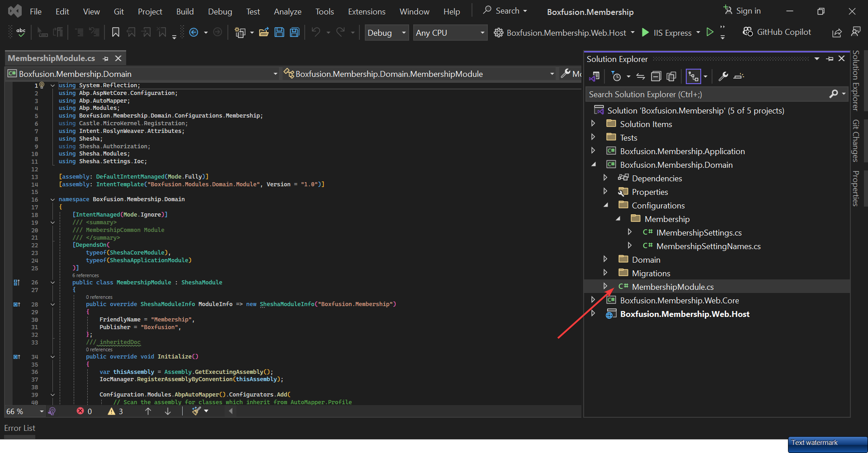Start debugging with IIS Express play button
Image resolution: width=868 pixels, height=453 pixels.
(646, 33)
